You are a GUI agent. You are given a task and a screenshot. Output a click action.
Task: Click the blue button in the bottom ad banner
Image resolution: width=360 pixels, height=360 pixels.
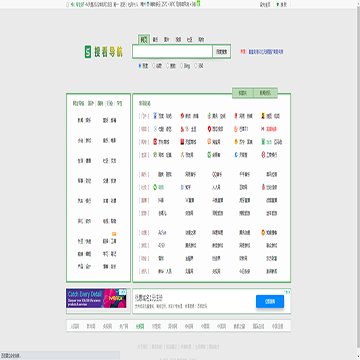[270, 301]
